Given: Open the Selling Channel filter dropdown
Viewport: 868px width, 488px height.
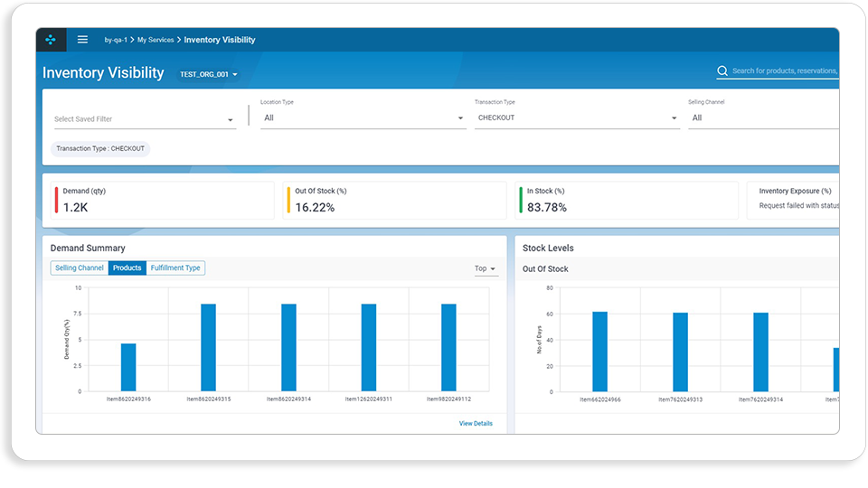Looking at the screenshot, I should pyautogui.click(x=763, y=117).
